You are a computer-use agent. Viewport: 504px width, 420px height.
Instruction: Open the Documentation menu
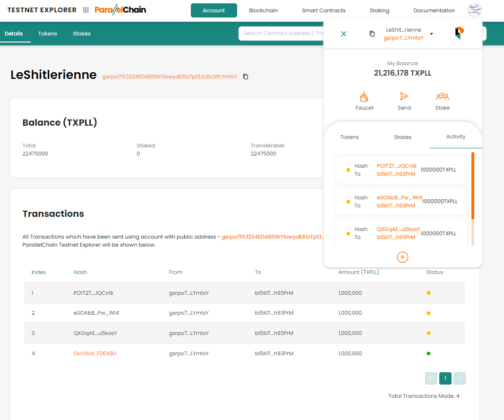click(434, 10)
